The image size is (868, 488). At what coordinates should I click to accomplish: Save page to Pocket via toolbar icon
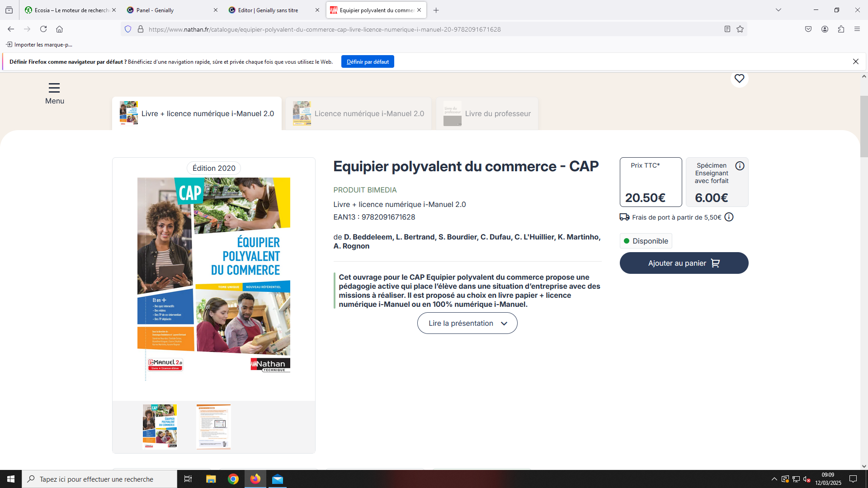[809, 29]
